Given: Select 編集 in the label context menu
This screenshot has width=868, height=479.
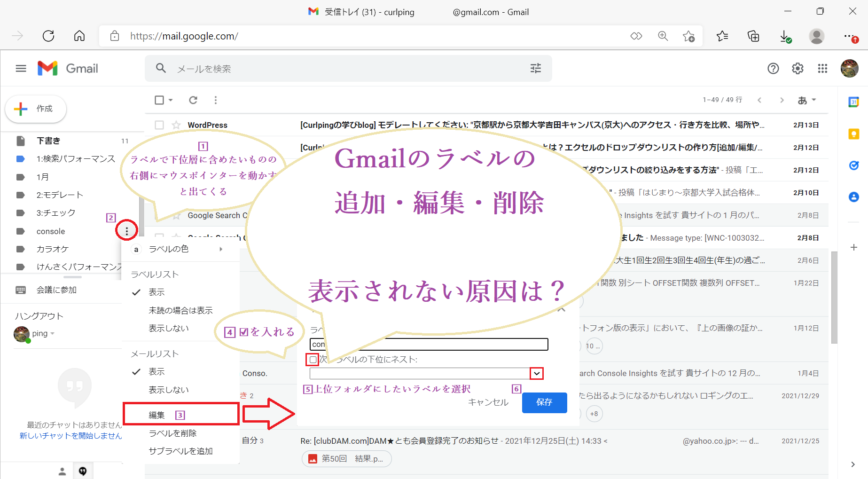Looking at the screenshot, I should tap(156, 414).
